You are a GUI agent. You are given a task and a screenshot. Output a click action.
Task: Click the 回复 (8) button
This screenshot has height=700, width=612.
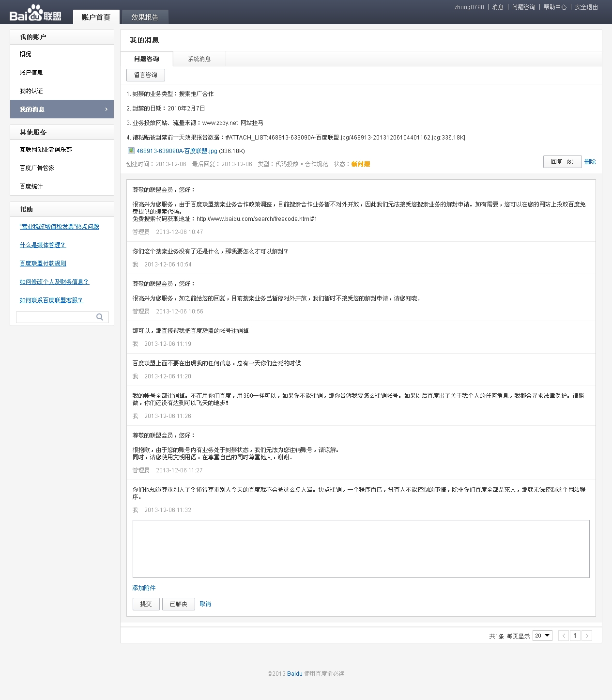[x=562, y=162]
